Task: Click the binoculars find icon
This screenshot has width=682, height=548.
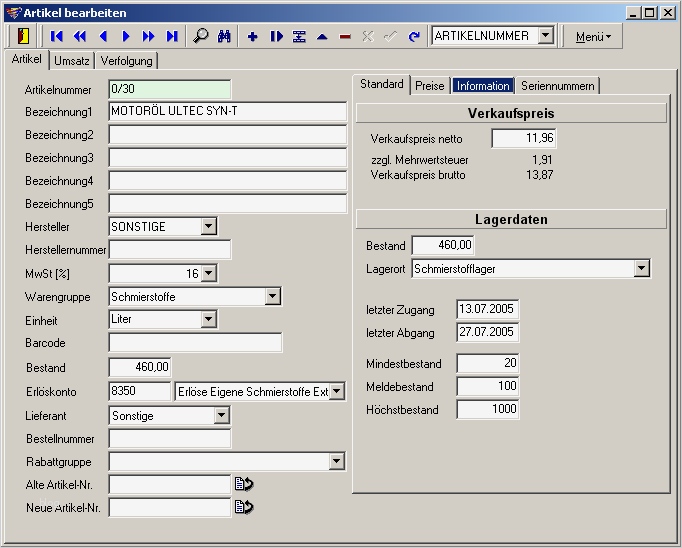Action: (x=225, y=36)
